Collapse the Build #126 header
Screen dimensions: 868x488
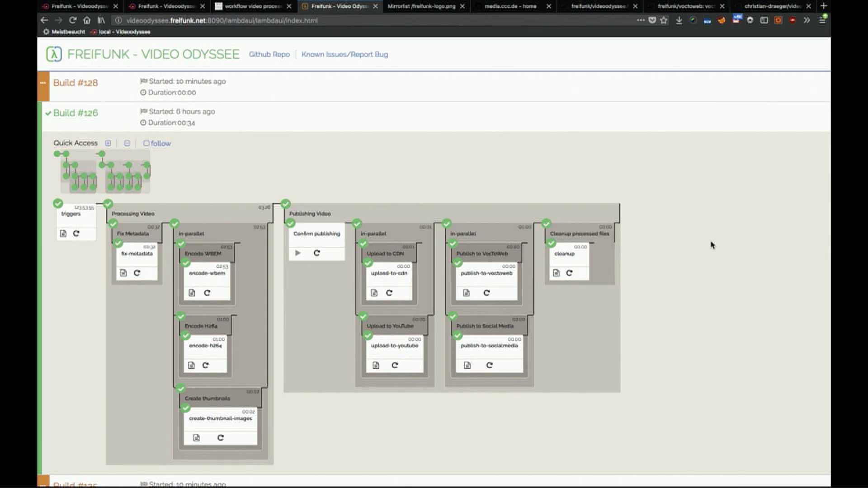(x=75, y=113)
